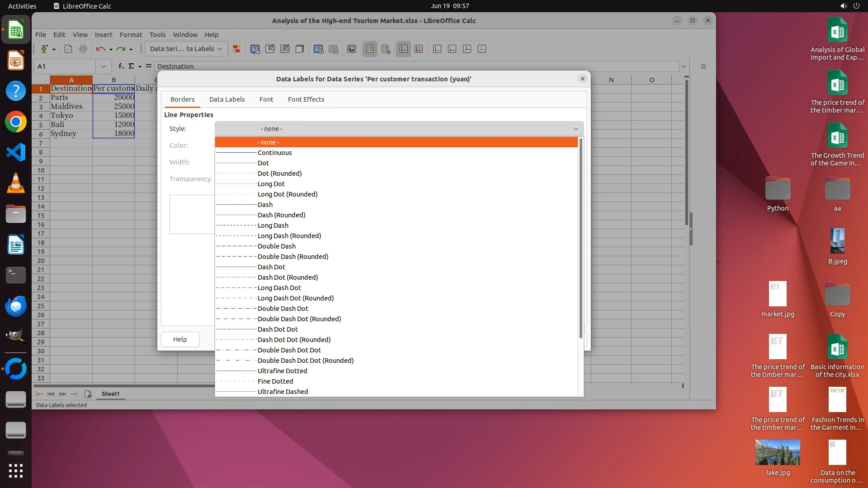
Task: Click the style list vertical scrollbar
Action: pyautogui.click(x=581, y=239)
